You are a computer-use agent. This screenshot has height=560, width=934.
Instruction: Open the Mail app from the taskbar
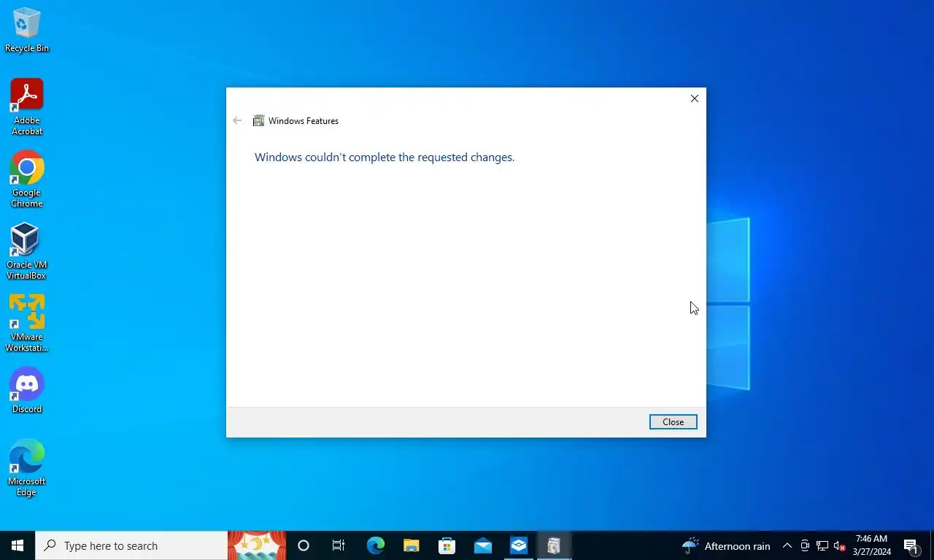(482, 545)
